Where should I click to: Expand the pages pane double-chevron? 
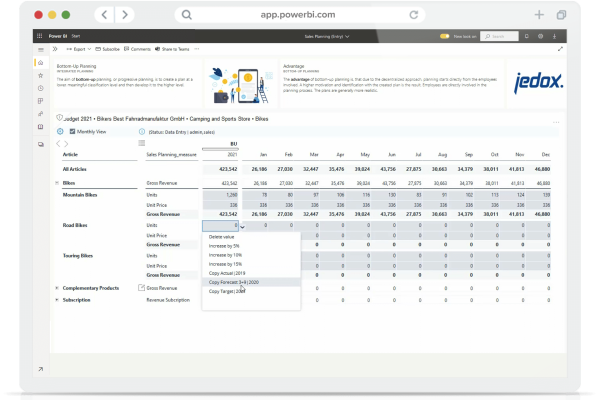(55, 49)
